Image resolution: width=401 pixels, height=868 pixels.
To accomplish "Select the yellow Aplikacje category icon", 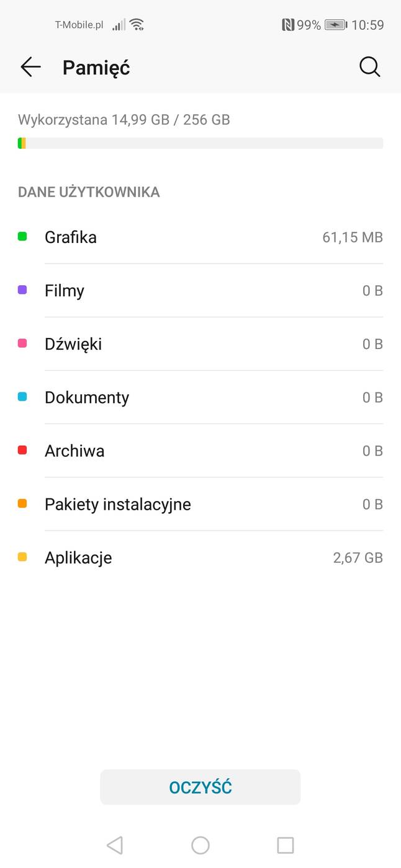I will (20, 557).
